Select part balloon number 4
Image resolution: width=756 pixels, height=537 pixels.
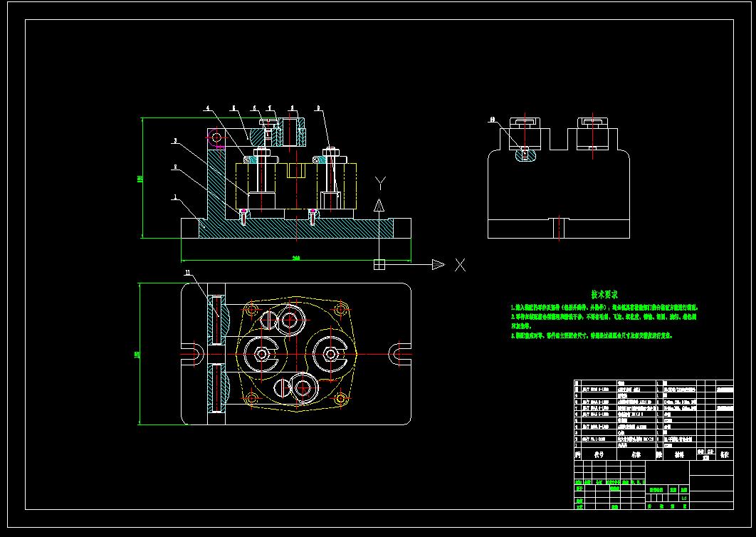coord(208,108)
